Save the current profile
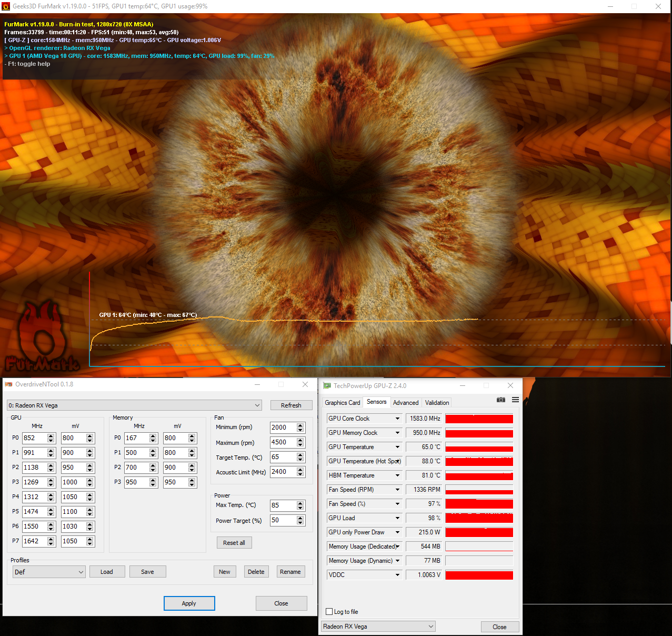 click(148, 572)
